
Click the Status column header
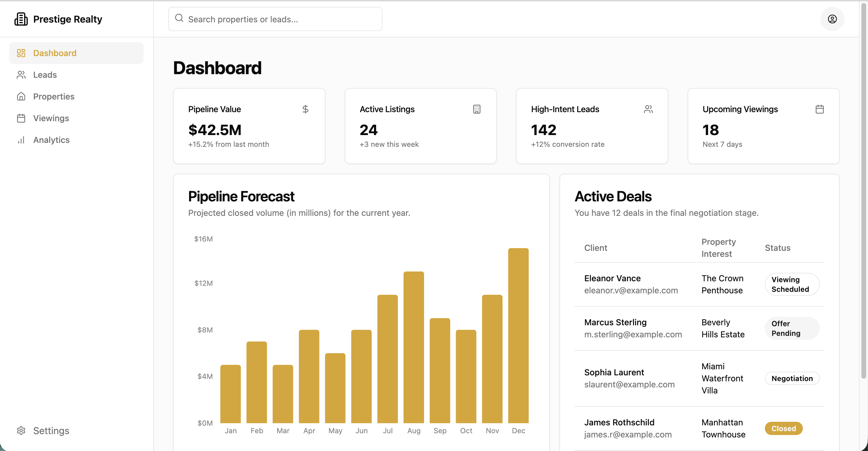tap(778, 248)
